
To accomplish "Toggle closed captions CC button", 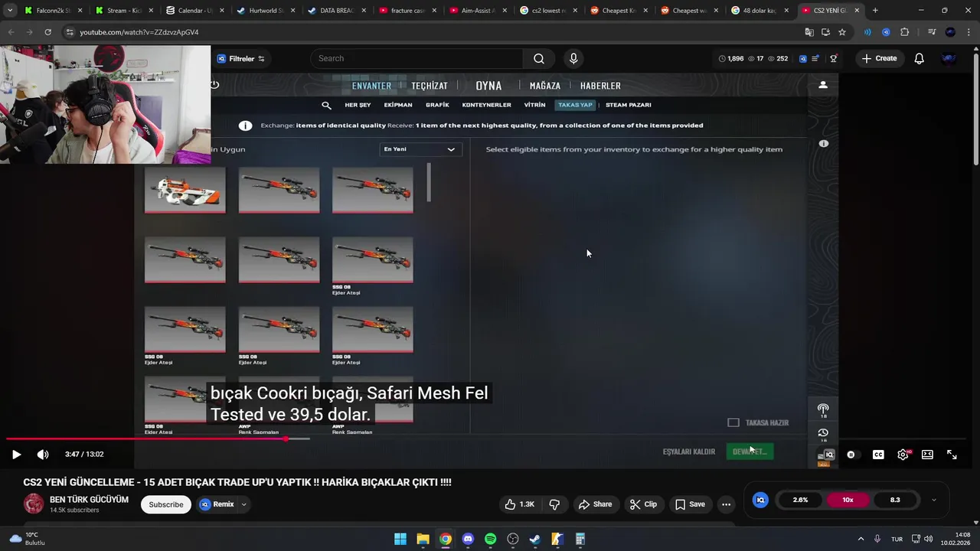I will coord(878,455).
